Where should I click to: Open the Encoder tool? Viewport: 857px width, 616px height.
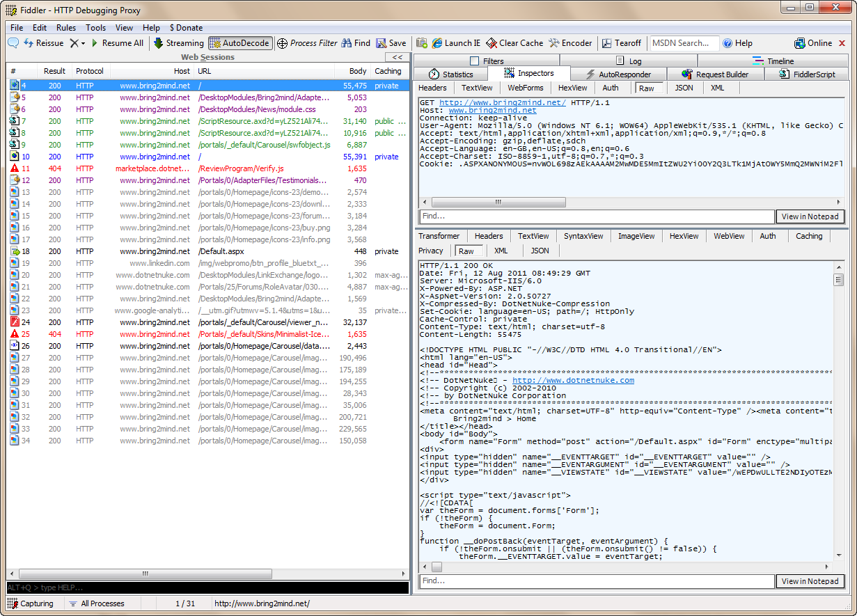[x=570, y=43]
